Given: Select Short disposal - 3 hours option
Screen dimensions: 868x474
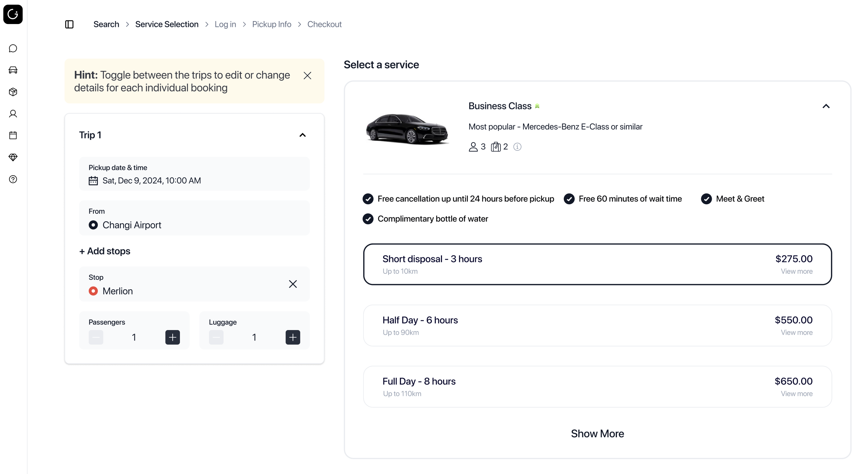Looking at the screenshot, I should (597, 264).
